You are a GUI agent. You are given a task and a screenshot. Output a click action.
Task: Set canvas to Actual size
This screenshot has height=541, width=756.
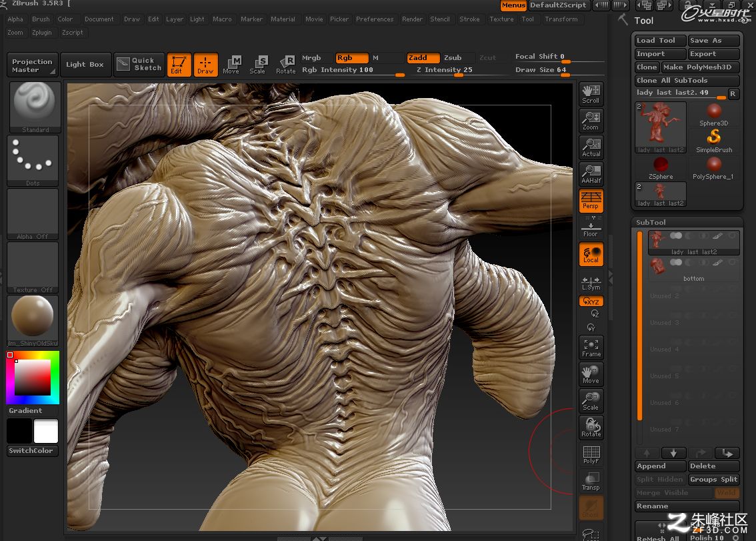(x=591, y=147)
